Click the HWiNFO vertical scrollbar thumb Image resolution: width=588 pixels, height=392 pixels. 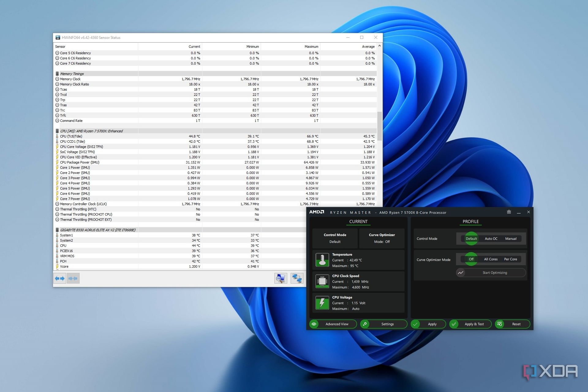click(380, 126)
